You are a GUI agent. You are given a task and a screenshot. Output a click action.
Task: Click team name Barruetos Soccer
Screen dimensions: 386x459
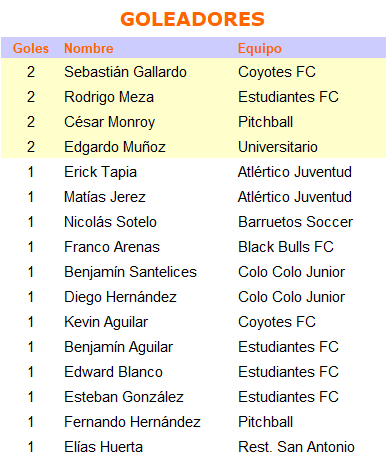[x=295, y=222]
